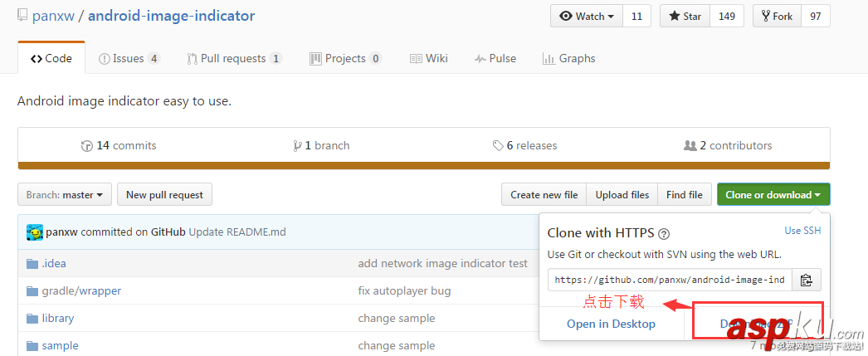This screenshot has width=868, height=356.
Task: Open the gradle/wrapper folder
Action: (81, 290)
